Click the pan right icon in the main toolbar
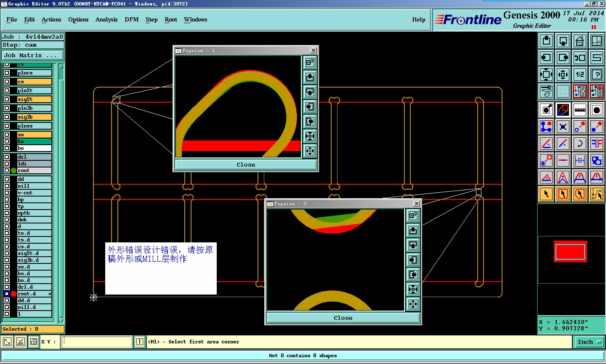The width and height of the screenshot is (606, 364). coord(563,58)
